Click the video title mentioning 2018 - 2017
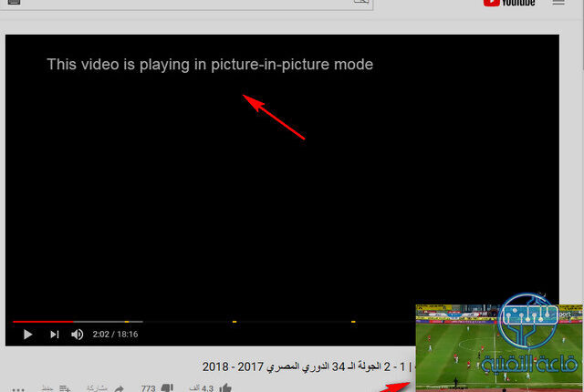Image resolution: width=584 pixels, height=392 pixels. pyautogui.click(x=309, y=366)
